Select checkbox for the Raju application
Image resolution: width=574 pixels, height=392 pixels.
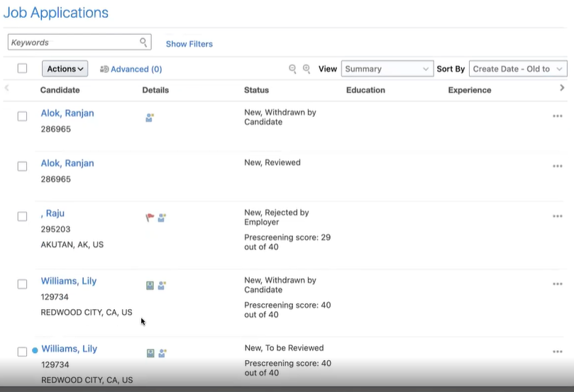point(22,216)
